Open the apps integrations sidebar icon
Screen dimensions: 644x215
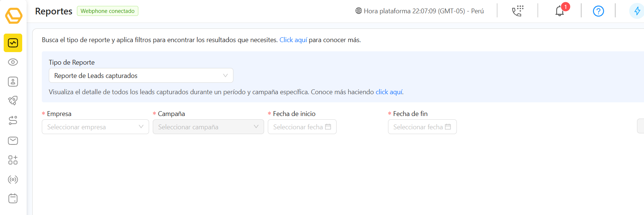pyautogui.click(x=13, y=160)
